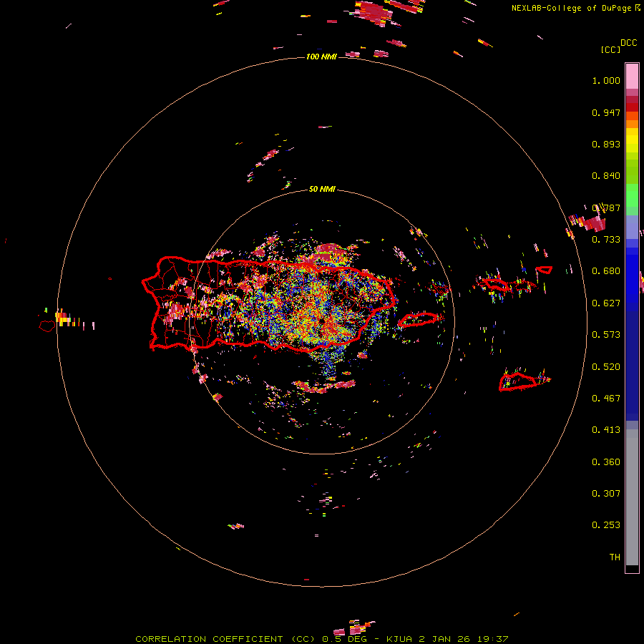Click the 0.413 scale label
This screenshot has height=644, width=644.
pos(606,430)
